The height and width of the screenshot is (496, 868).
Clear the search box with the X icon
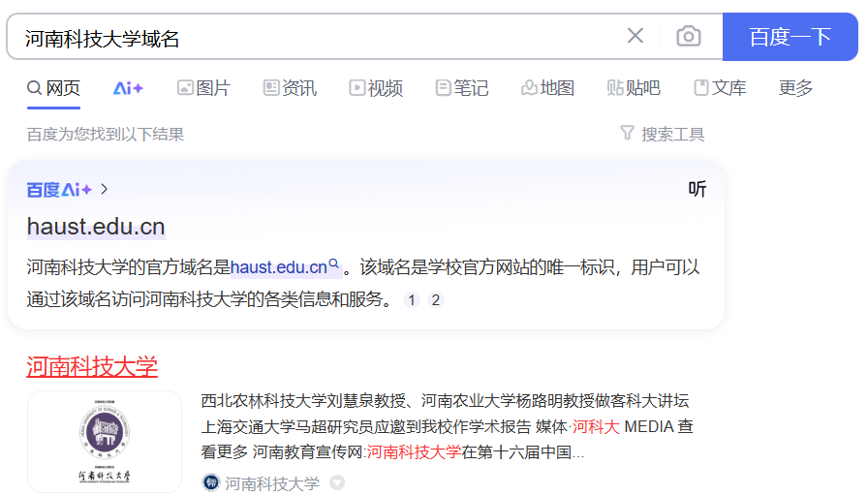tap(635, 36)
